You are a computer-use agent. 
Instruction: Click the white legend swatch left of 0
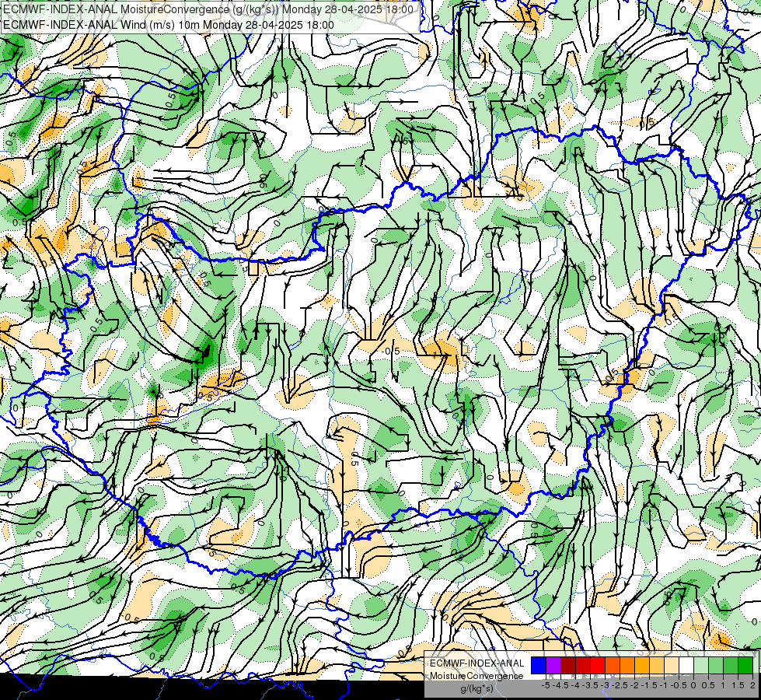point(686,665)
